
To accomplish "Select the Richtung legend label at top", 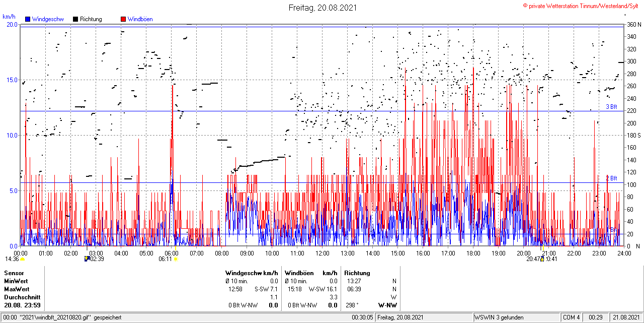I will (x=91, y=19).
